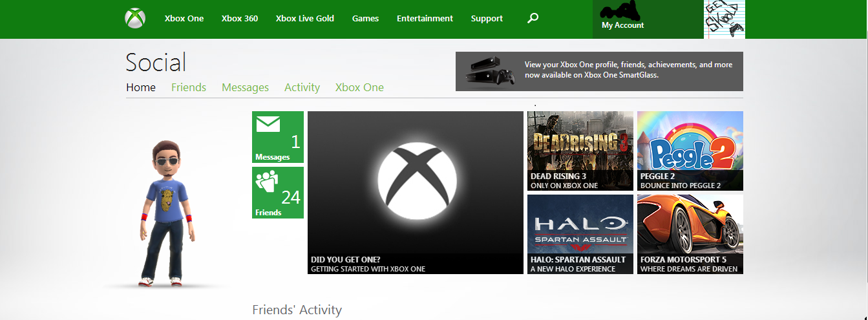Screen dimensions: 868x320
Task: Open Games menu in top navigation
Action: [x=366, y=18]
